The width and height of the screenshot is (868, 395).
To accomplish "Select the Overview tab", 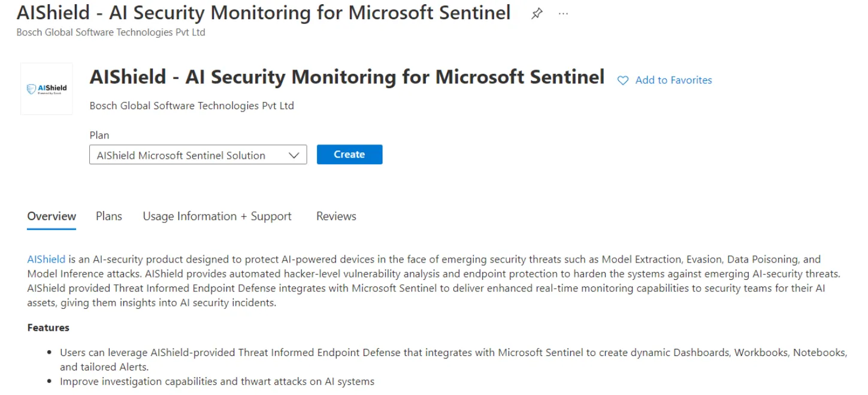I will 52,216.
